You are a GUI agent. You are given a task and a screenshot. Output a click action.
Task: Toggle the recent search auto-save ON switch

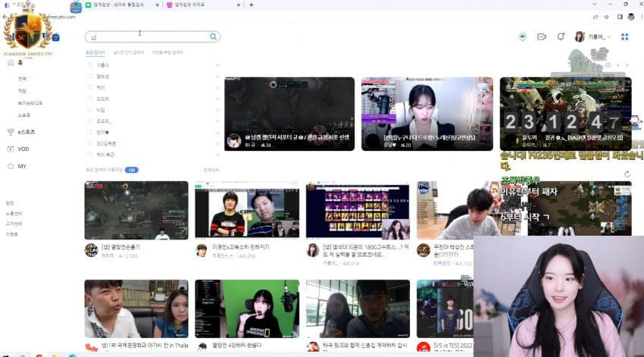tap(131, 170)
